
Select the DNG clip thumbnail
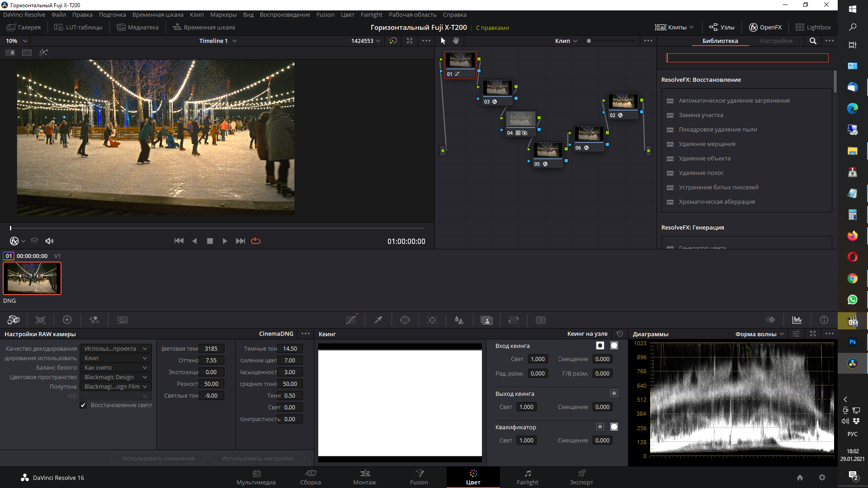tap(32, 278)
